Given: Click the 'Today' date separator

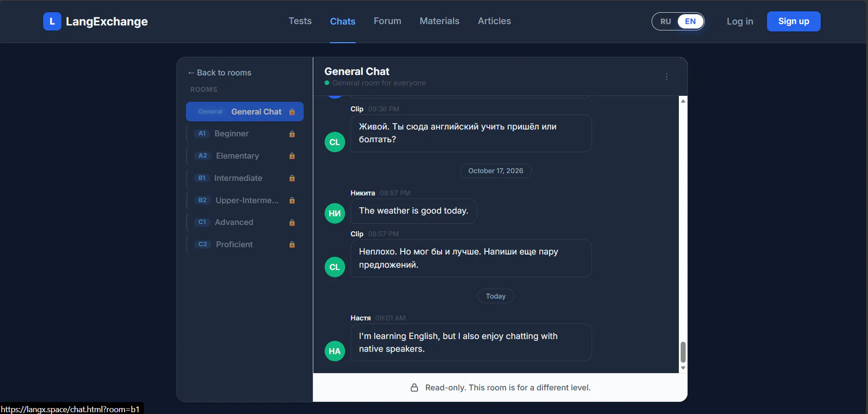Looking at the screenshot, I should tap(496, 296).
